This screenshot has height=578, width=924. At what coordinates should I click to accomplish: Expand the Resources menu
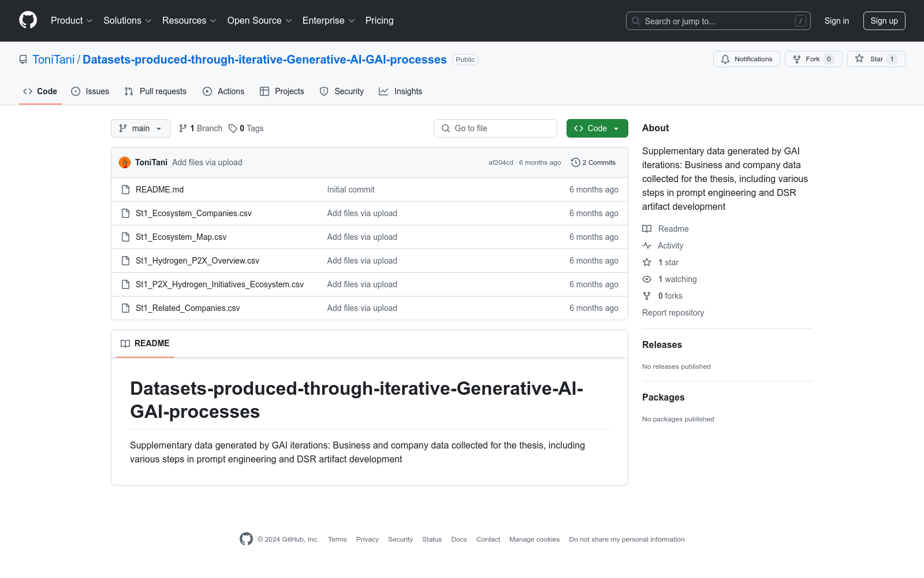point(189,20)
